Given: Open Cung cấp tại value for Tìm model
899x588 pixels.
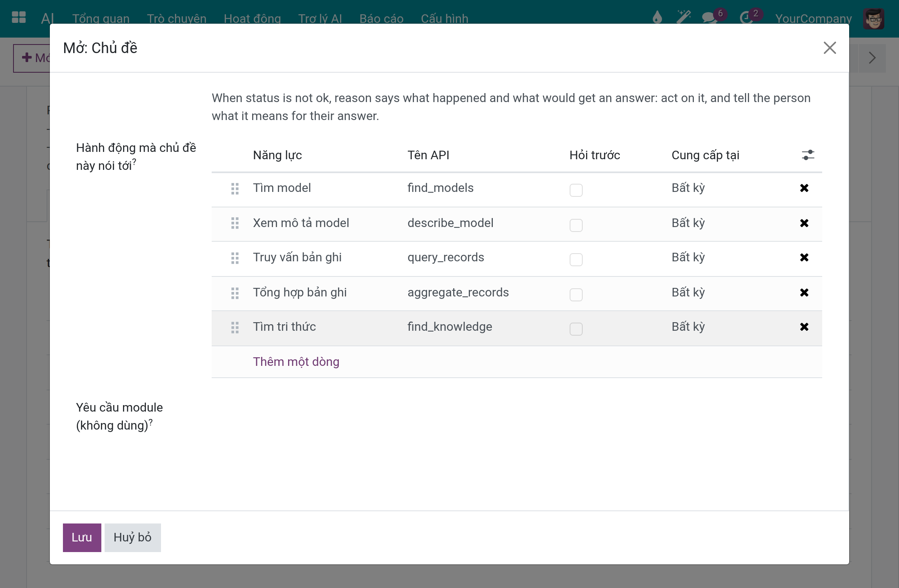Looking at the screenshot, I should tap(688, 188).
